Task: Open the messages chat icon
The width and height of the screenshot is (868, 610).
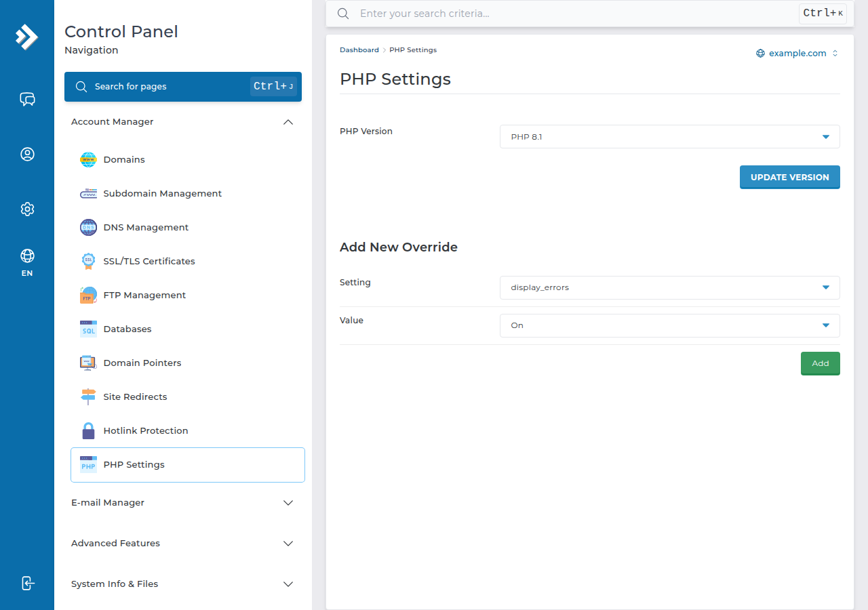Action: pos(27,100)
